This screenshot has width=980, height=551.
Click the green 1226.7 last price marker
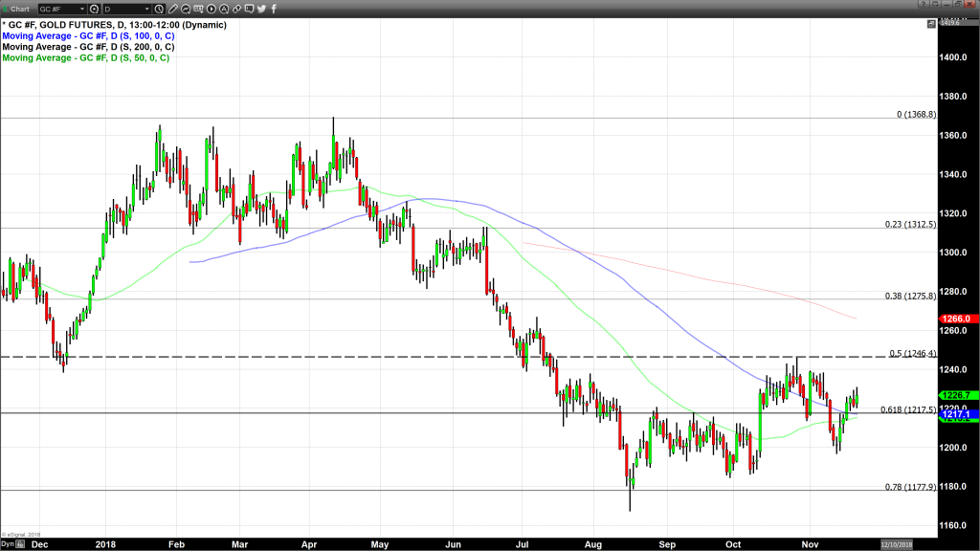pyautogui.click(x=958, y=395)
